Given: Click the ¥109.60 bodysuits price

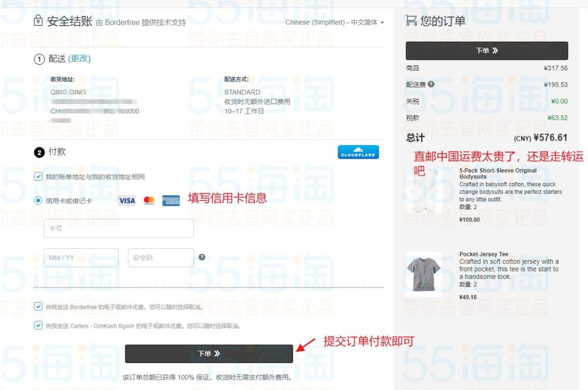Looking at the screenshot, I should tap(469, 219).
